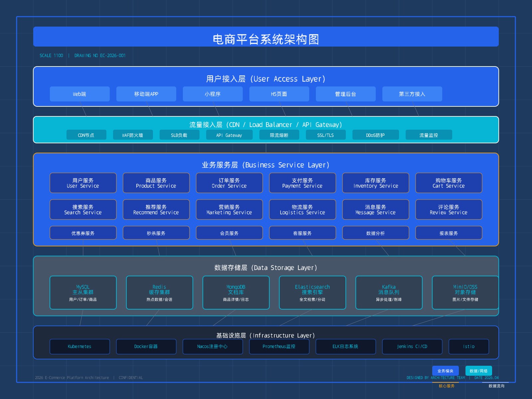
Task: Select the Prometheus监控 box
Action: [279, 346]
